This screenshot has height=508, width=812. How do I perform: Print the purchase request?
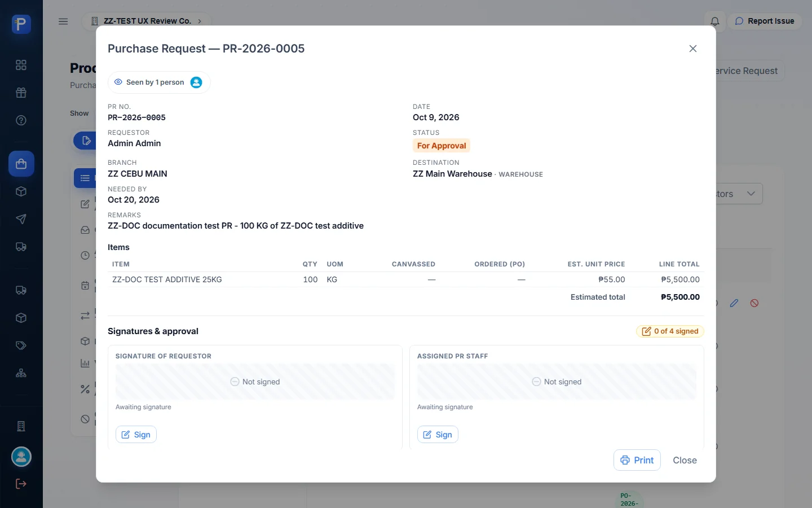coord(637,460)
